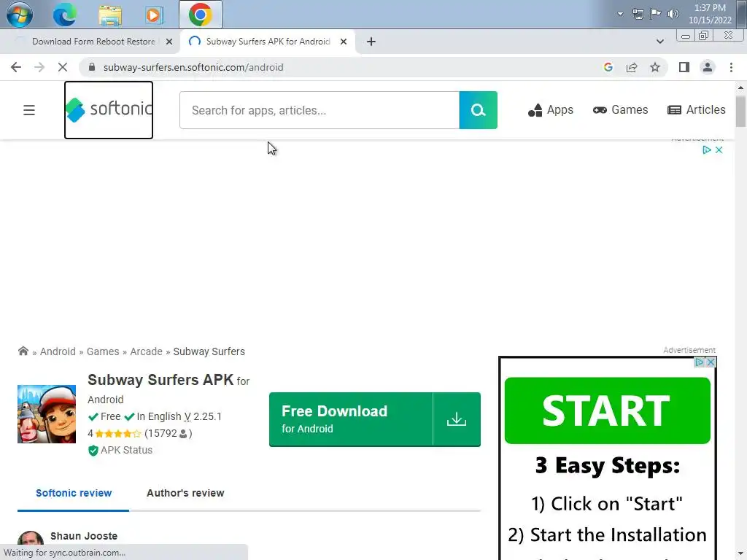
Task: Go forward with the forward arrow
Action: (x=39, y=67)
